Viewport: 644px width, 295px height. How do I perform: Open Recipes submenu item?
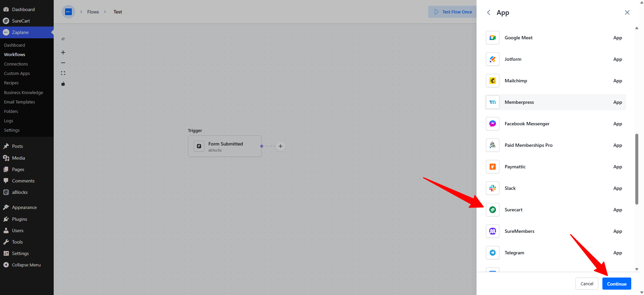point(11,83)
